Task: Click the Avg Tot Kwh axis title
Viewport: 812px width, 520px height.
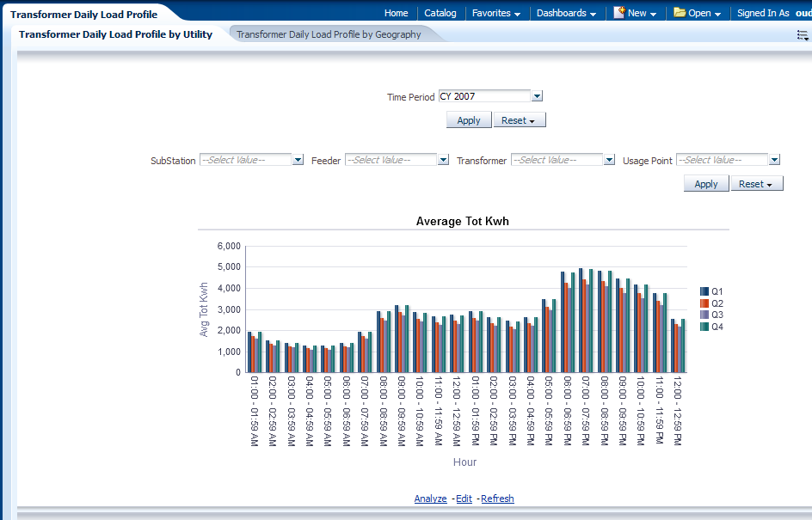Action: 204,309
